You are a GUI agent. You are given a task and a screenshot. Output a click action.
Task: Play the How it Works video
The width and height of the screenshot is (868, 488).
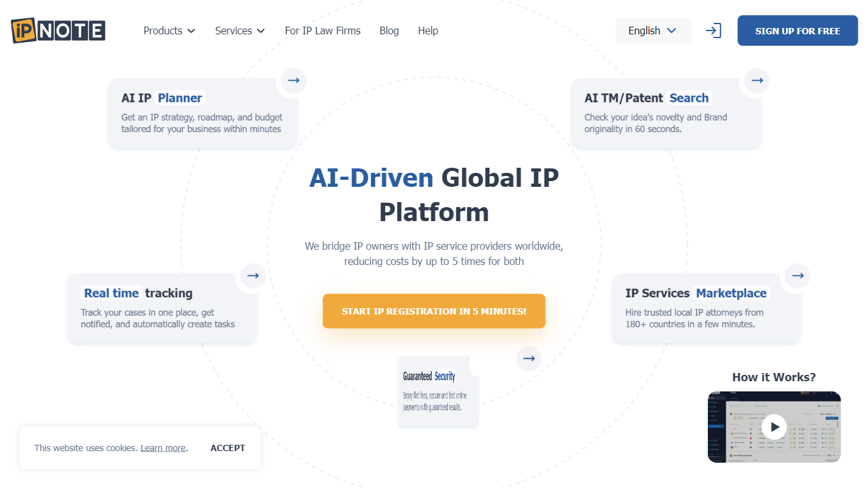tap(774, 427)
